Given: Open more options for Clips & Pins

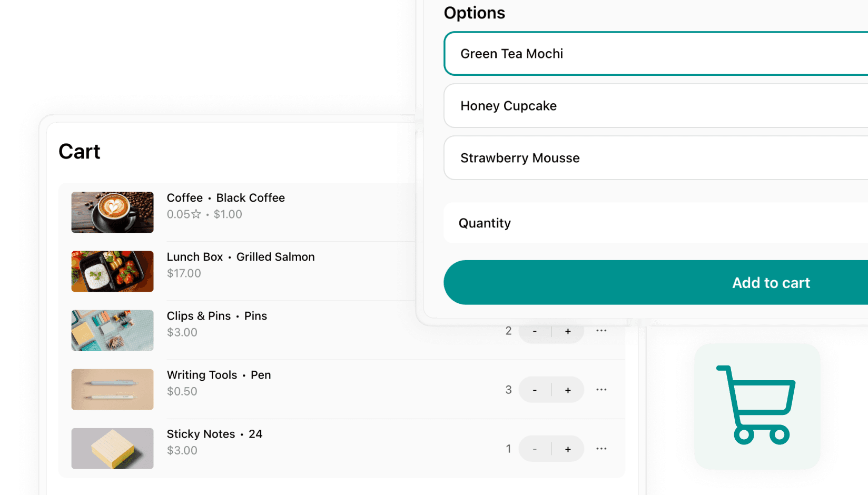Looking at the screenshot, I should coord(601,331).
